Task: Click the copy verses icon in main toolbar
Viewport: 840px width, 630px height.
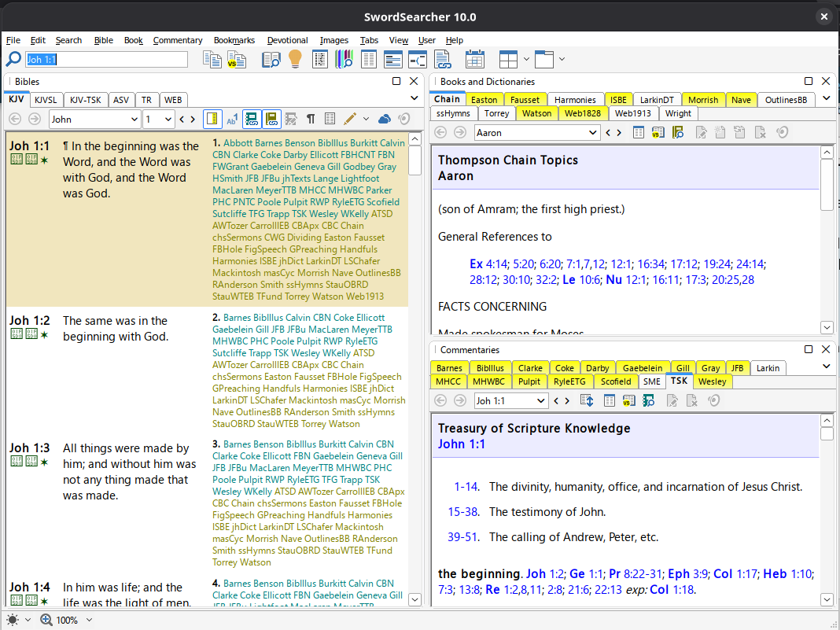Action: pyautogui.click(x=212, y=59)
